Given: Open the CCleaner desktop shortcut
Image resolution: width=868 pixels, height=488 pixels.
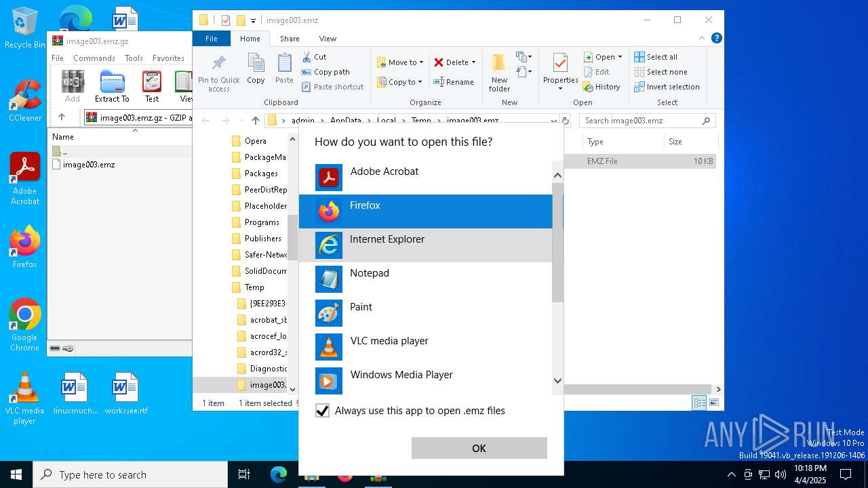Looking at the screenshot, I should pyautogui.click(x=25, y=101).
